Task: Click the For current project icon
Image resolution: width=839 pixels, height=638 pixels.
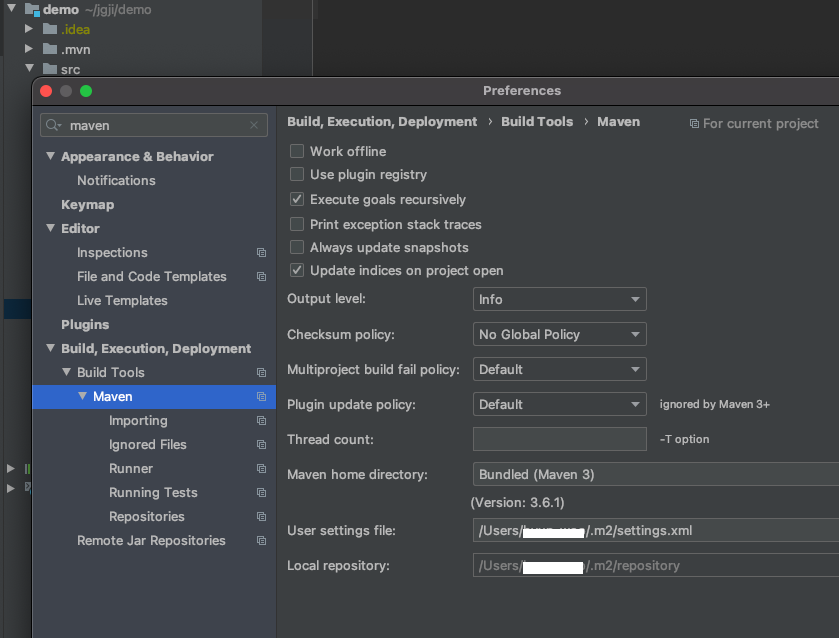Action: [695, 124]
